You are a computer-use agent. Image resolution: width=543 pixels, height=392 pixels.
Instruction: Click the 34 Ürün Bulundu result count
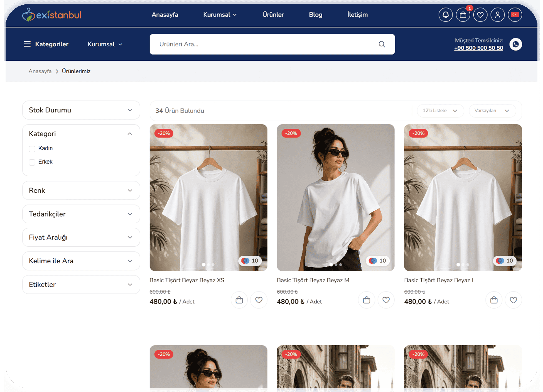coord(180,111)
